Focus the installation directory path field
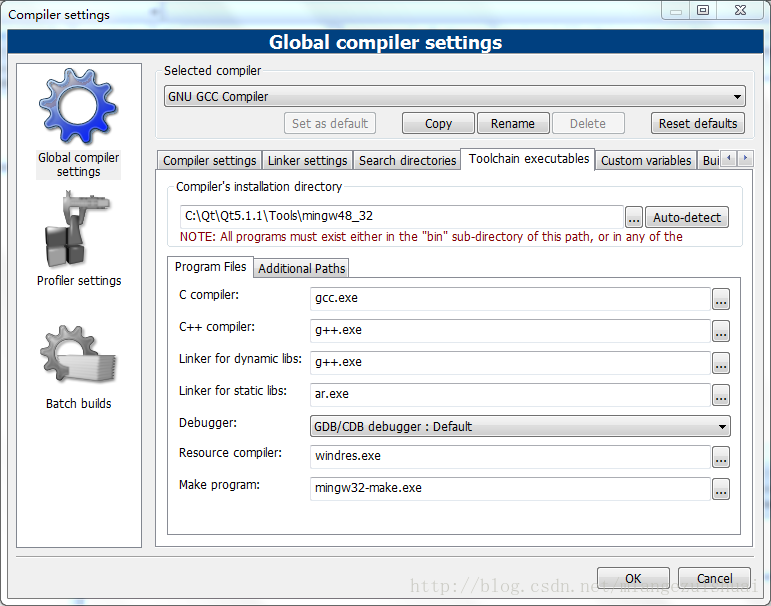The width and height of the screenshot is (771, 606). point(401,216)
